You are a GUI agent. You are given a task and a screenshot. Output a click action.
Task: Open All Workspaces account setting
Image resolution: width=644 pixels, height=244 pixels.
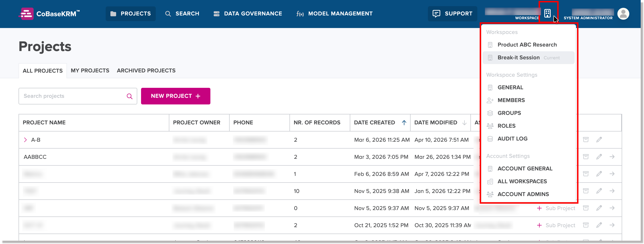point(528,181)
